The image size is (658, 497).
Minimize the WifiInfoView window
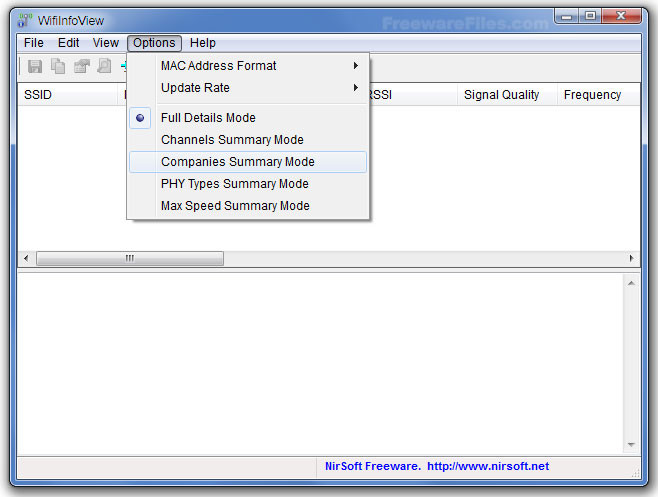tap(567, 16)
